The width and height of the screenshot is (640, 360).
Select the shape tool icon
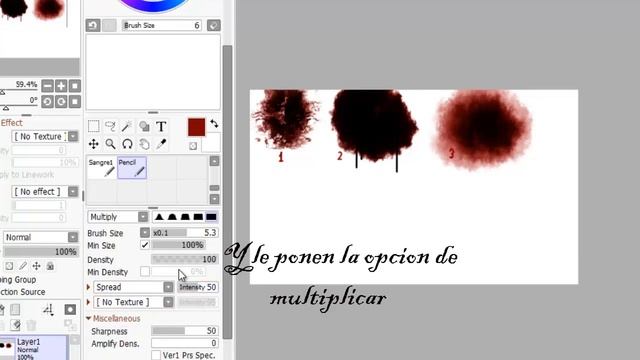(x=144, y=127)
